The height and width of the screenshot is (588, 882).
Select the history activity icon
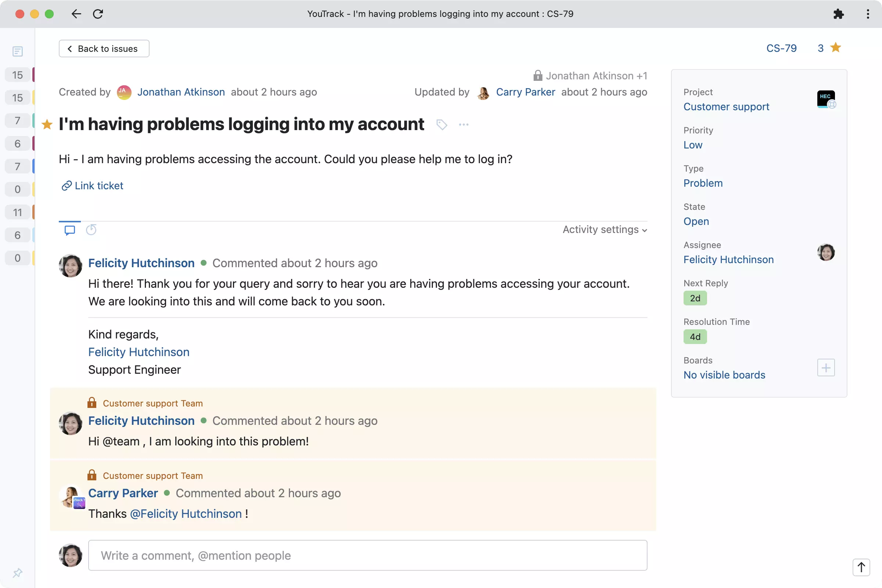pos(91,230)
